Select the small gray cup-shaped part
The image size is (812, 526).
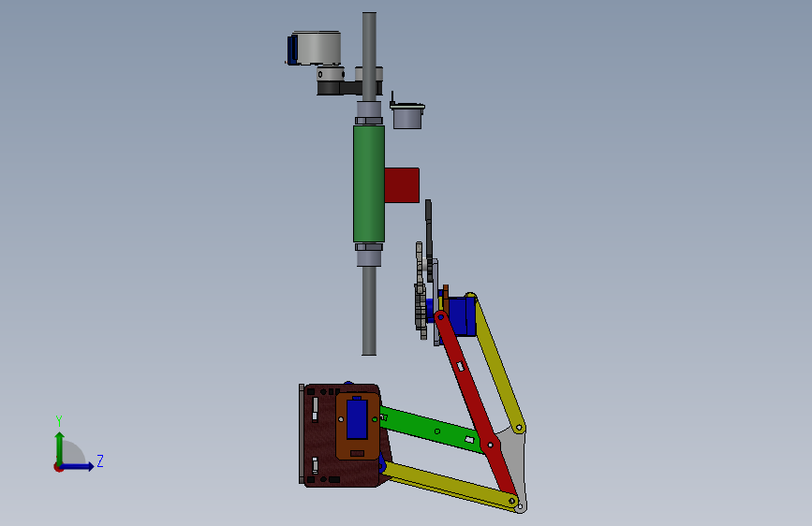407,116
